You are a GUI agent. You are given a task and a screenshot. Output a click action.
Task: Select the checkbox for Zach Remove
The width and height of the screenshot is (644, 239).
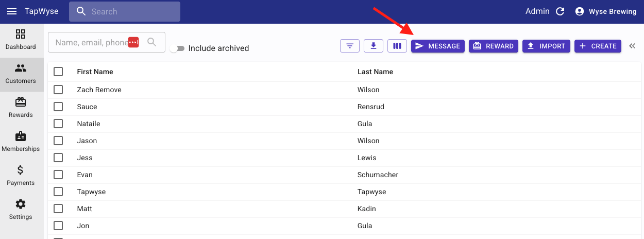pyautogui.click(x=58, y=90)
